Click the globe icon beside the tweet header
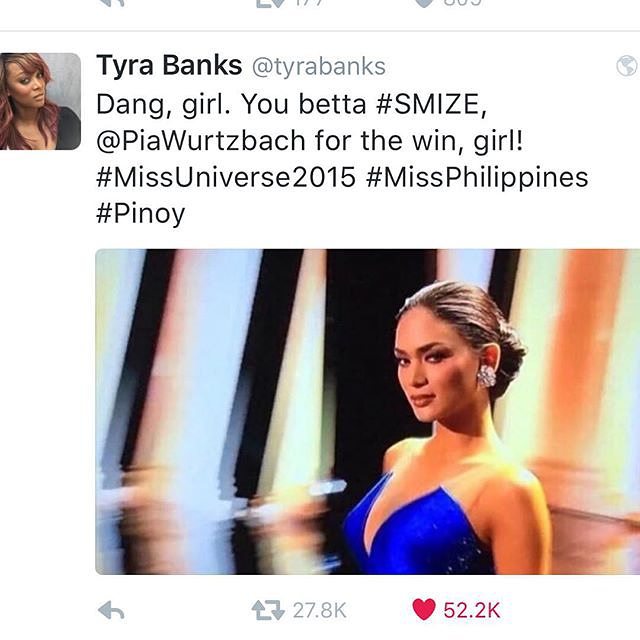 point(627,66)
